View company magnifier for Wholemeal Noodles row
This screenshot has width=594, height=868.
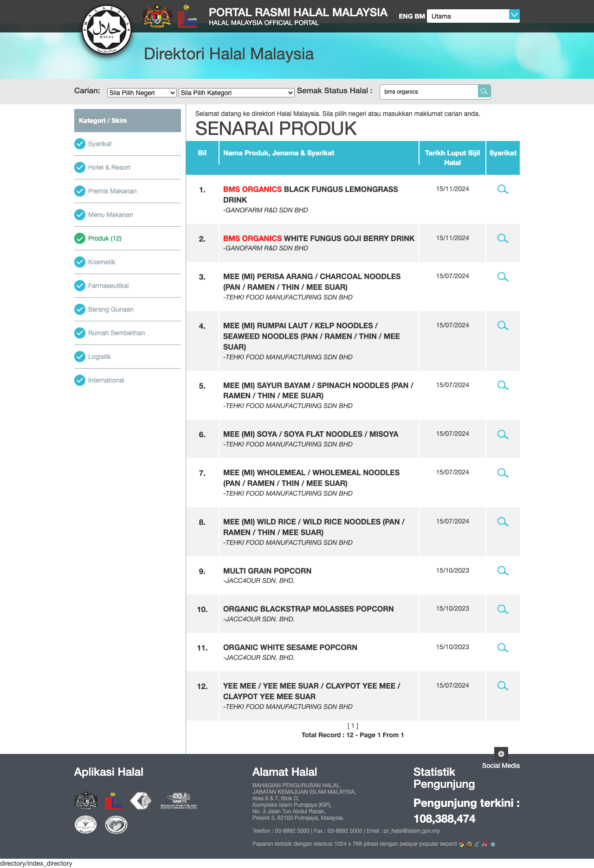coord(503,473)
